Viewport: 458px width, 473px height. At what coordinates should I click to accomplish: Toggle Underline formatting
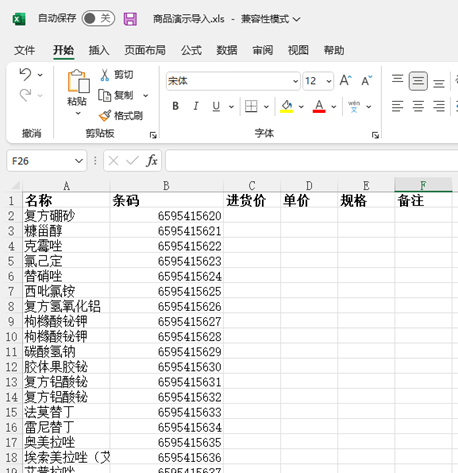pyautogui.click(x=216, y=106)
